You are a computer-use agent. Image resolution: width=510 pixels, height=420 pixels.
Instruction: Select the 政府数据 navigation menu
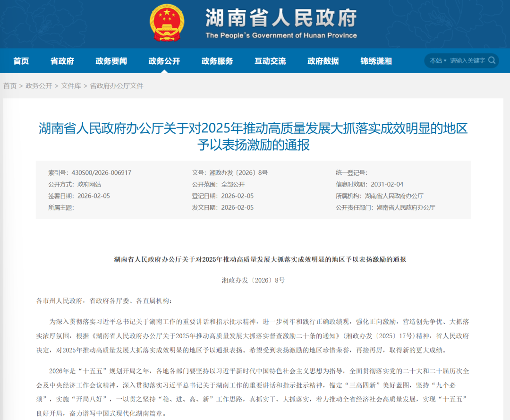point(323,60)
